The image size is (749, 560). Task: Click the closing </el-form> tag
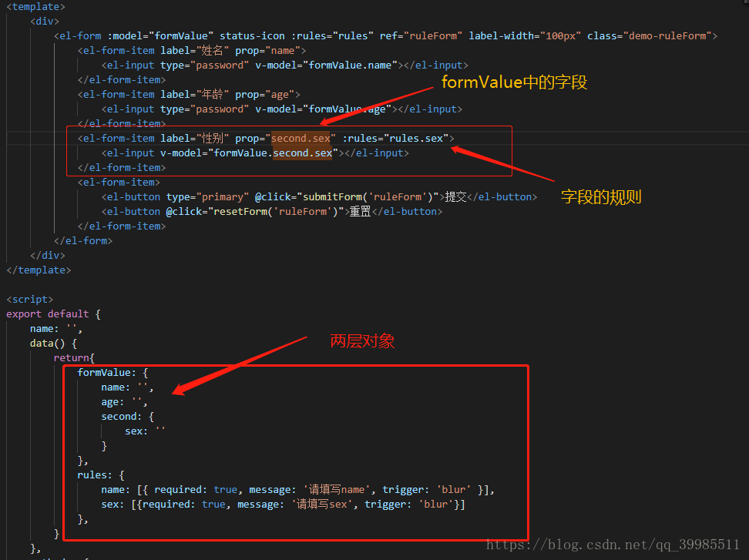click(83, 241)
